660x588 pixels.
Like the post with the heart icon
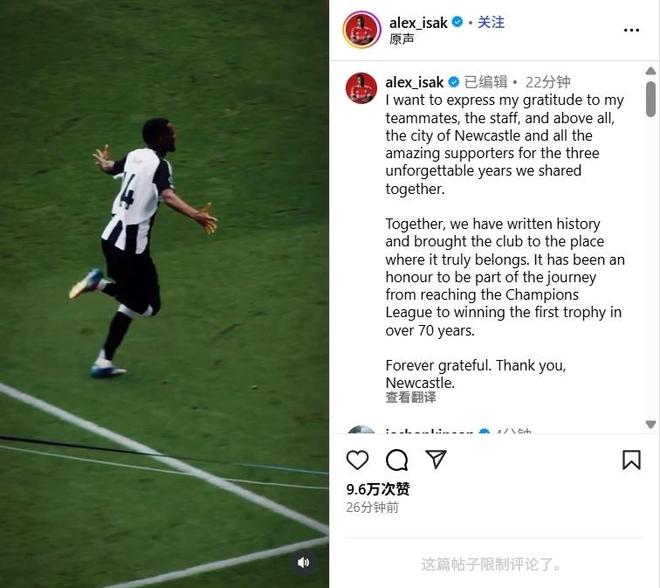pyautogui.click(x=357, y=460)
